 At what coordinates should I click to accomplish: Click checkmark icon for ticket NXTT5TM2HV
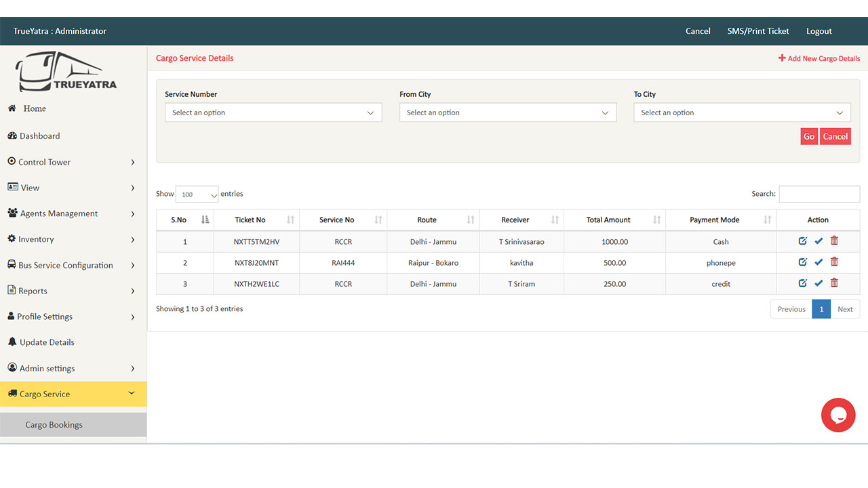[x=818, y=241]
